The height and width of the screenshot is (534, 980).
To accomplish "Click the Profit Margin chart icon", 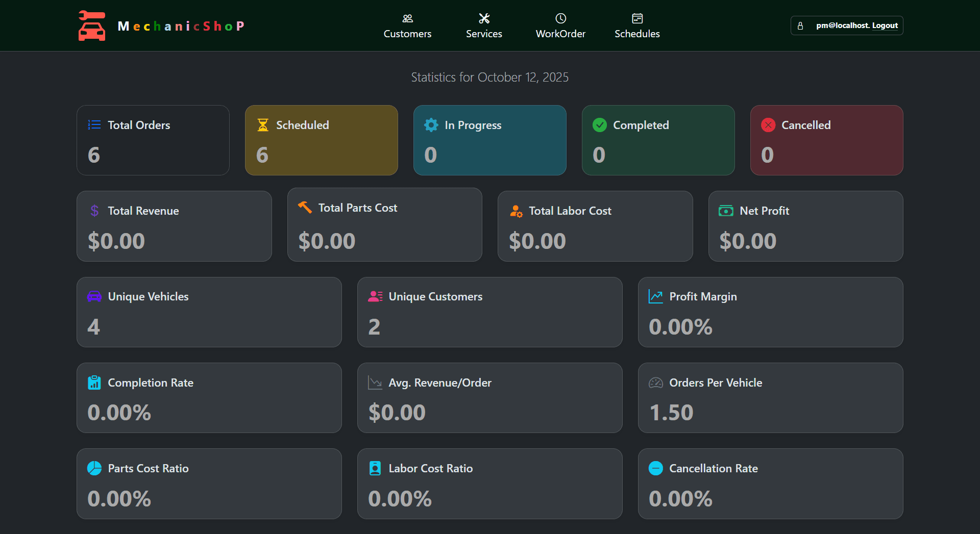I will click(655, 296).
